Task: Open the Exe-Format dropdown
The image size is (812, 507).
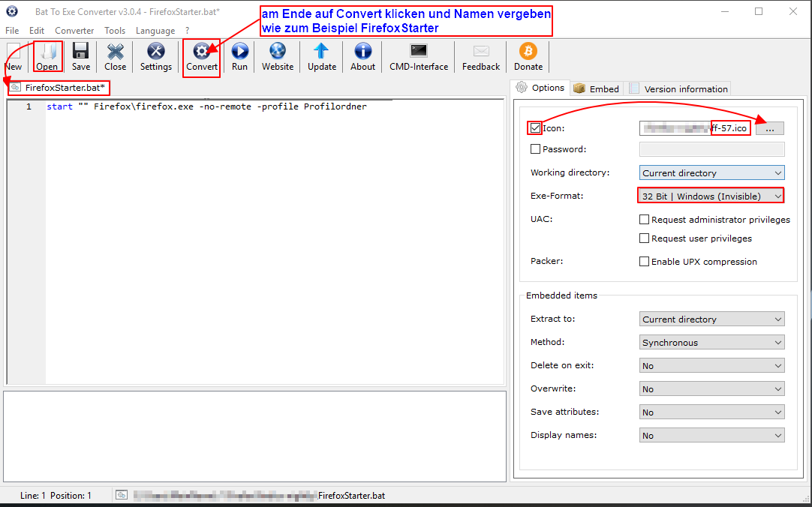Action: [x=711, y=196]
